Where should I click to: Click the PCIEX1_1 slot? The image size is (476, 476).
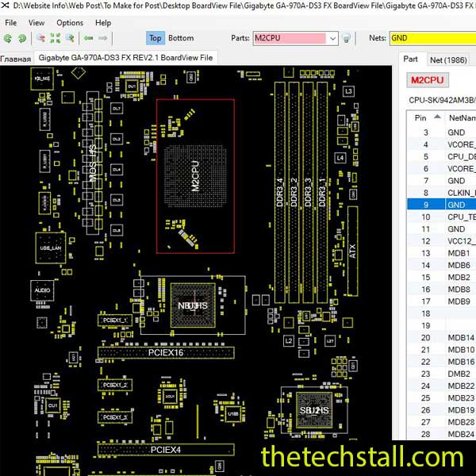pos(115,321)
